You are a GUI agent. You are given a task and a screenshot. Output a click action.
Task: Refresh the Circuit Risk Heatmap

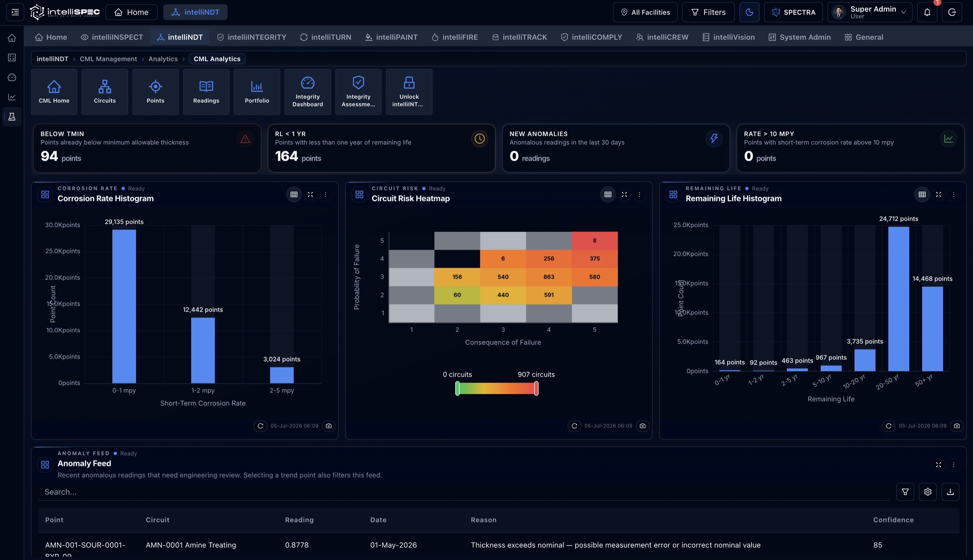pos(574,426)
